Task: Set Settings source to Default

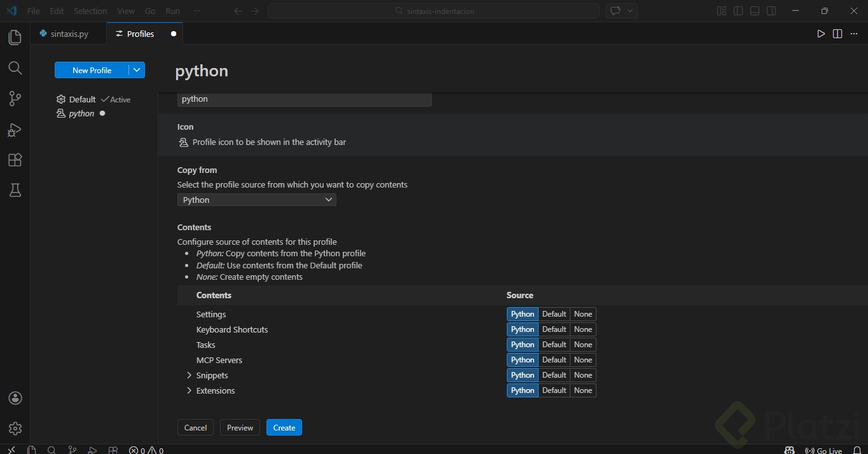Action: click(x=554, y=314)
